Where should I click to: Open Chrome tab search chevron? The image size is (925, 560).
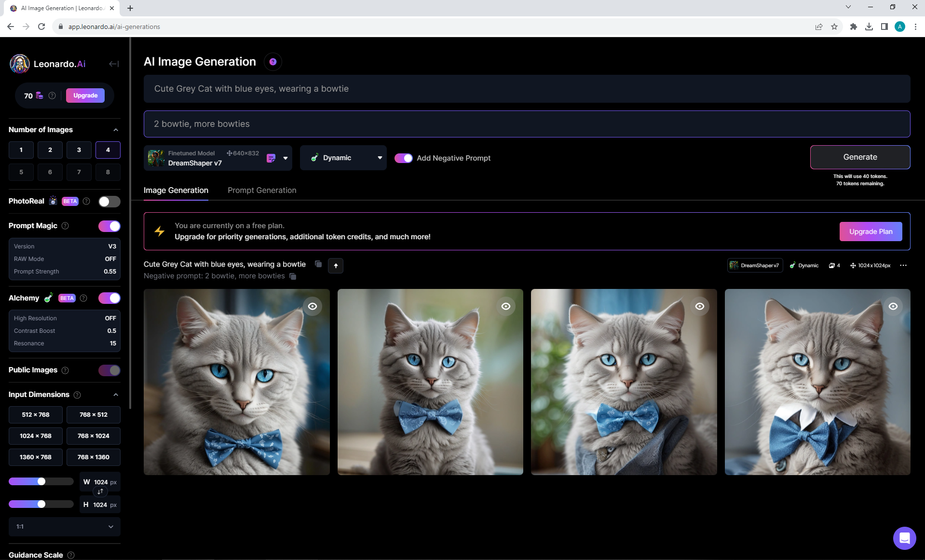point(848,7)
